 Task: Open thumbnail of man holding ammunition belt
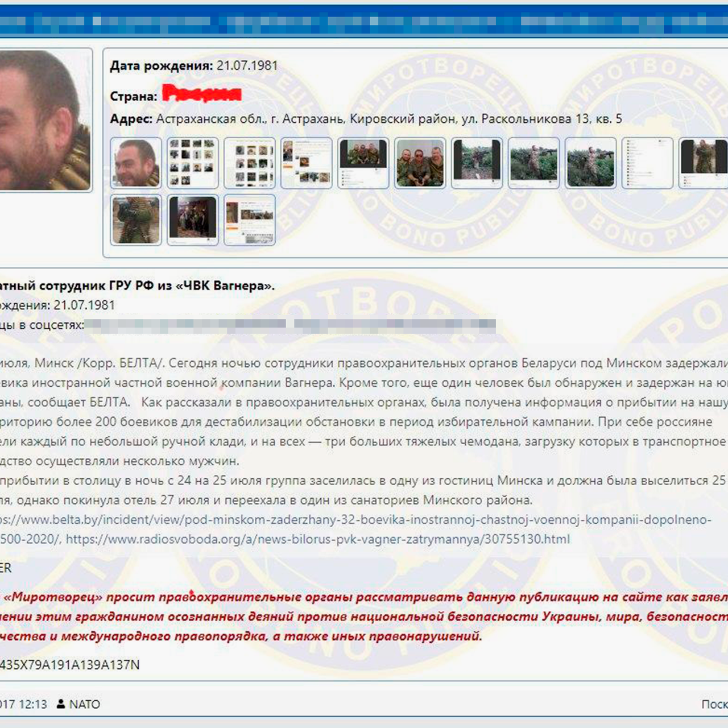point(136,220)
